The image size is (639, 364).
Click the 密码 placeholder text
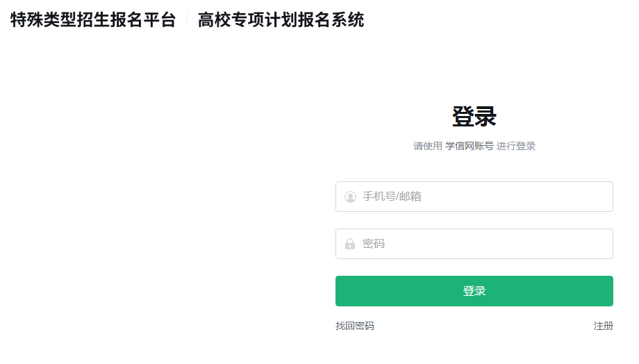(x=374, y=244)
